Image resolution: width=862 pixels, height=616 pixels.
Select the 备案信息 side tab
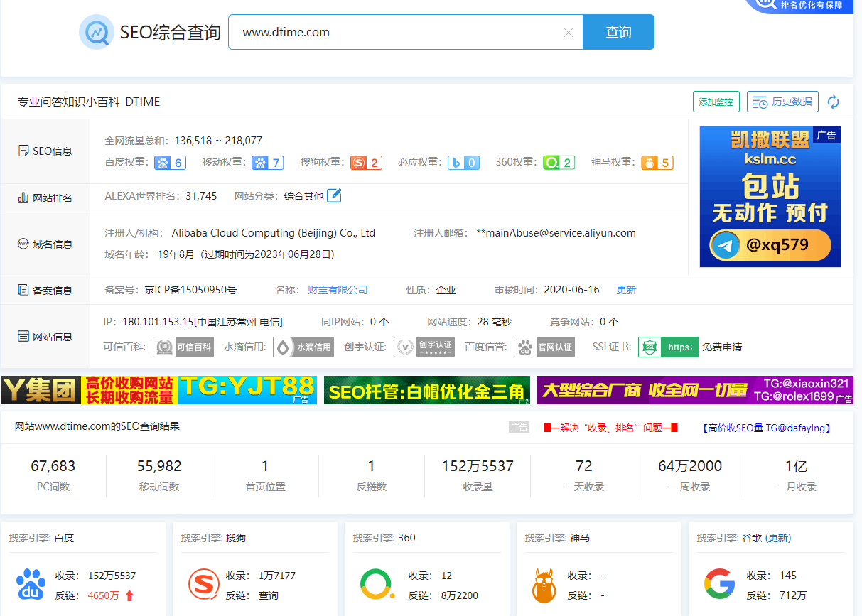45,291
